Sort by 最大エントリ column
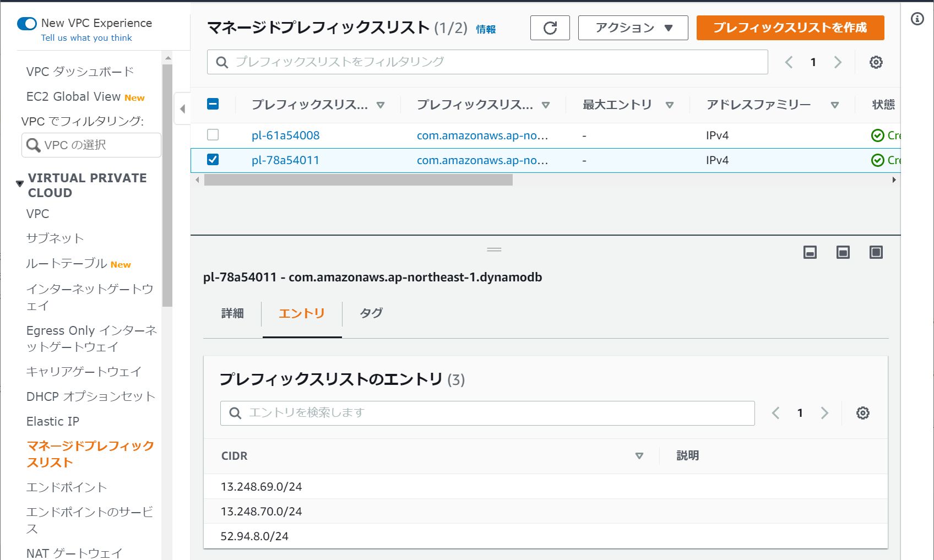The image size is (934, 560). click(x=670, y=105)
